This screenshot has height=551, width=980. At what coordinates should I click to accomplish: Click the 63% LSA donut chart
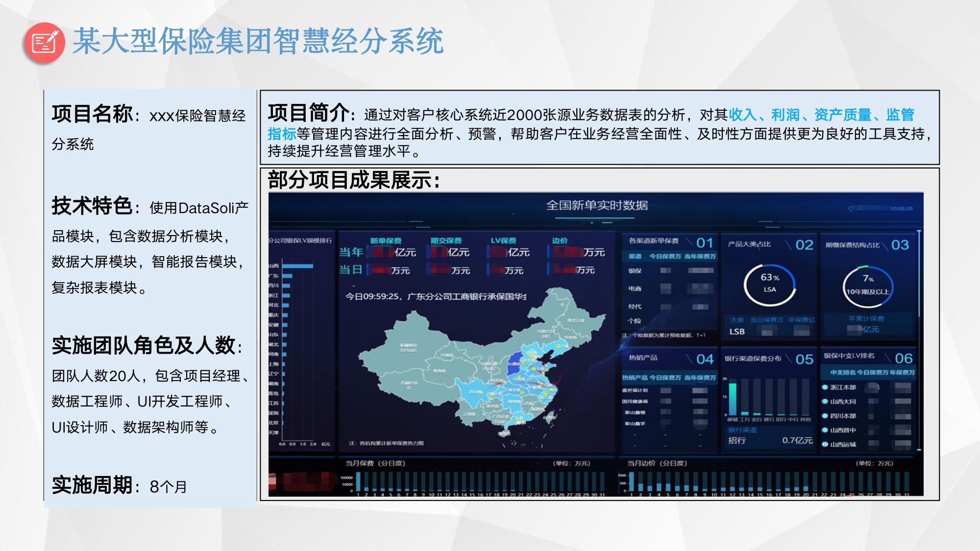769,284
